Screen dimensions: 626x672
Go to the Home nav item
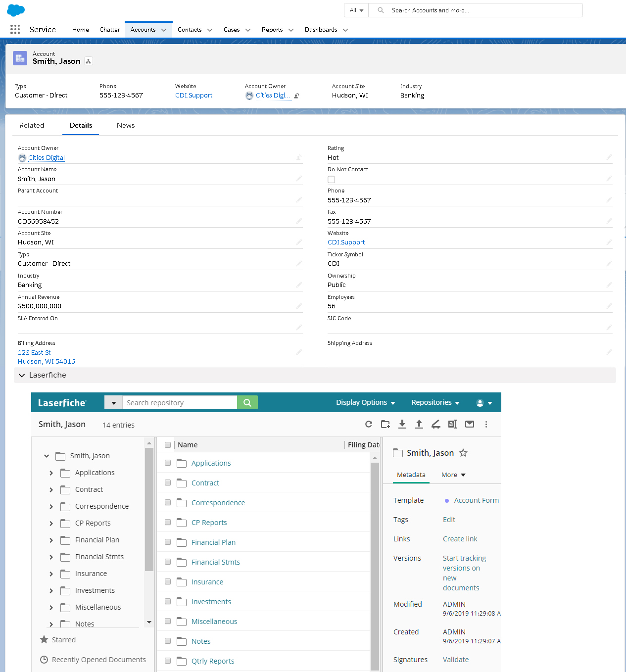click(81, 30)
